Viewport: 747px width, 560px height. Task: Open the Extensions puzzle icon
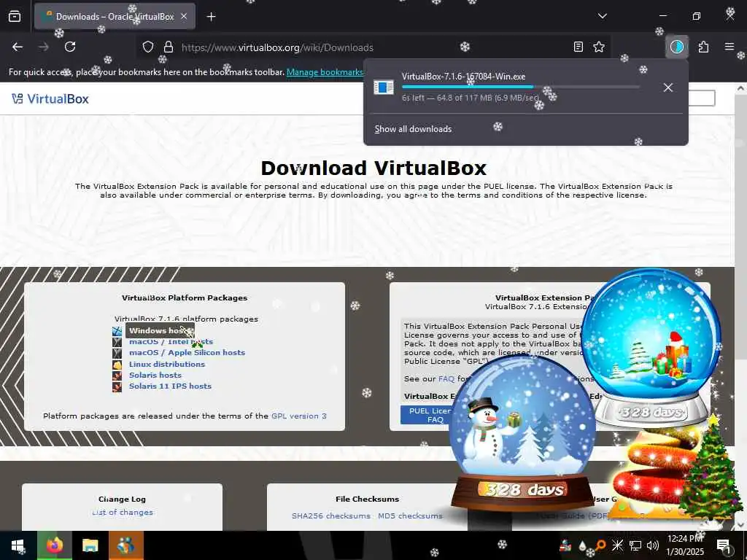click(704, 47)
